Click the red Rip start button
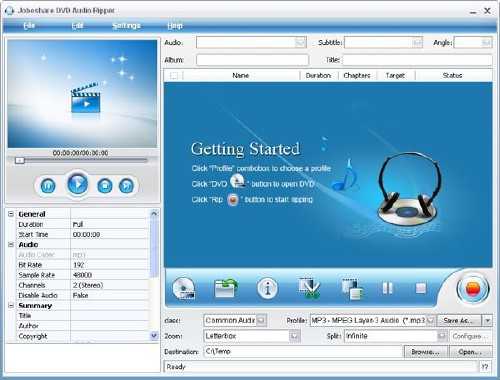 tap(473, 289)
